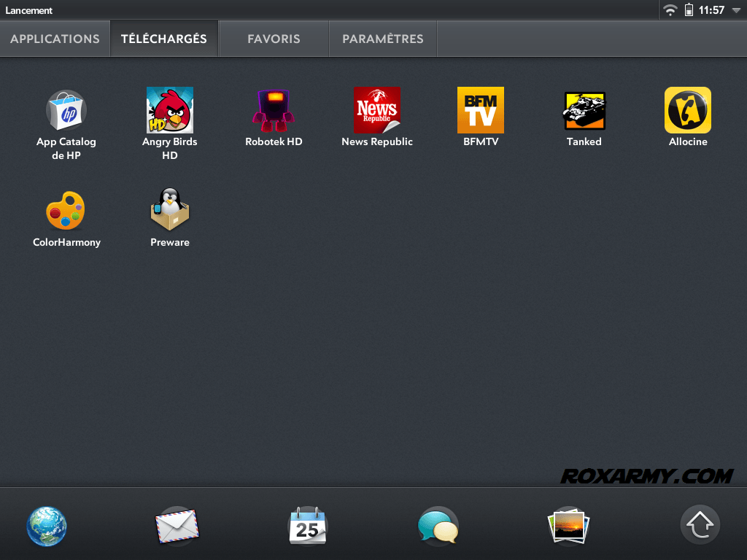Open the Allocine app
The width and height of the screenshot is (747, 560).
coord(688,111)
